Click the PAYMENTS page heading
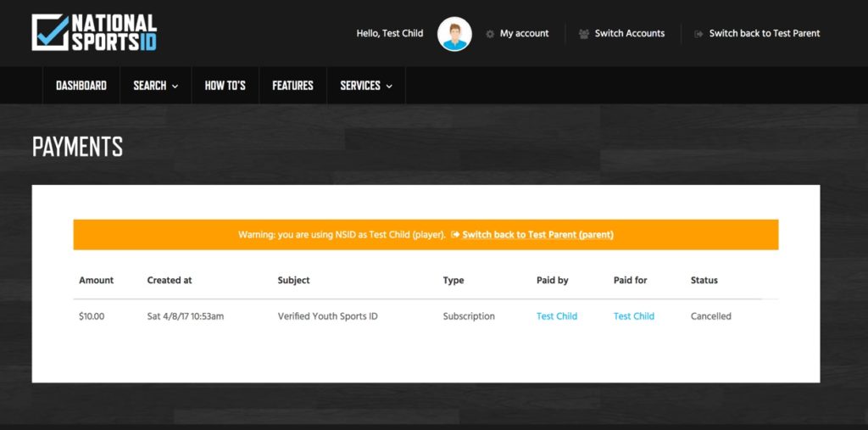This screenshot has height=430, width=868. coord(77,147)
